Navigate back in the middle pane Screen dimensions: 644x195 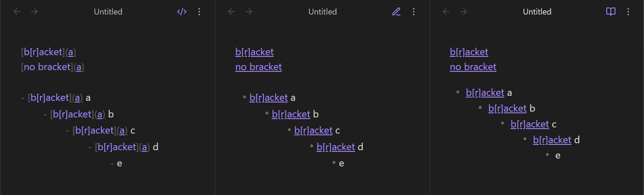232,12
